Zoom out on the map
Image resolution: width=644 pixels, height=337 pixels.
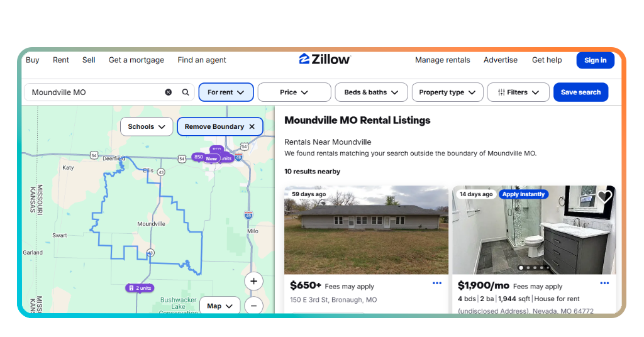point(254,306)
